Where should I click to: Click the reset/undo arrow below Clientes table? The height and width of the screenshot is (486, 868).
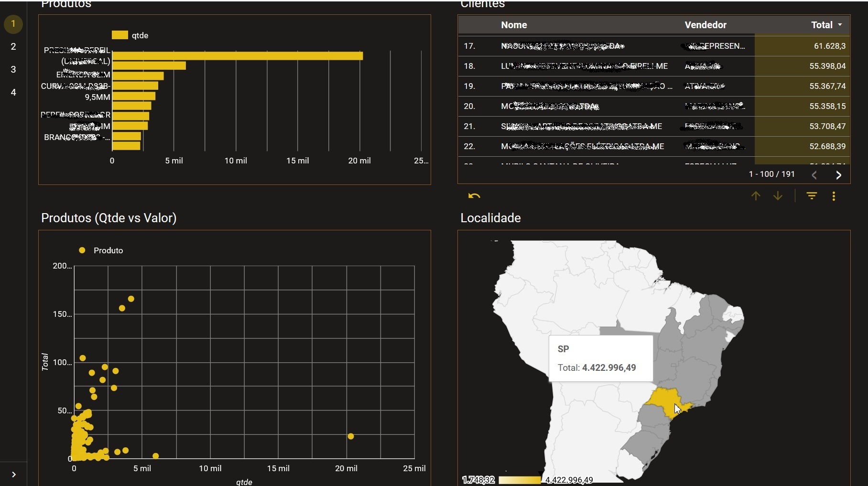coord(474,196)
